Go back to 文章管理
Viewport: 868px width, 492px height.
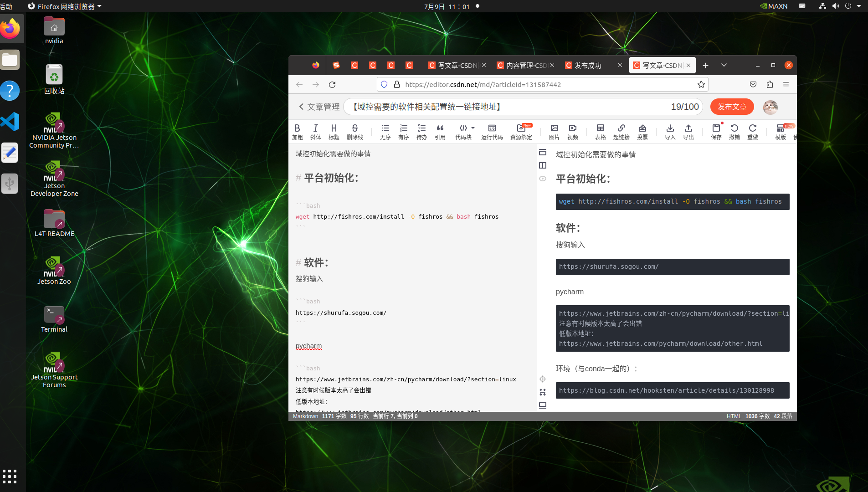[x=319, y=107]
